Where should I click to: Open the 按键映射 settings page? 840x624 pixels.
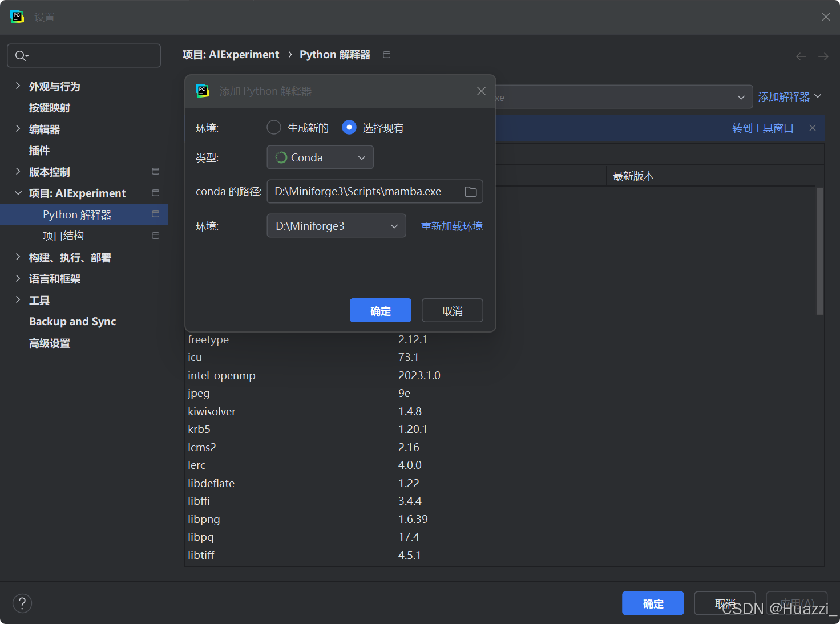pos(50,108)
